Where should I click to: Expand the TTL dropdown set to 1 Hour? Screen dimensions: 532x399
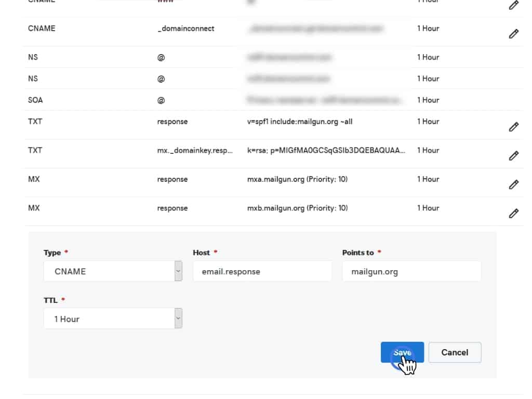point(113,318)
